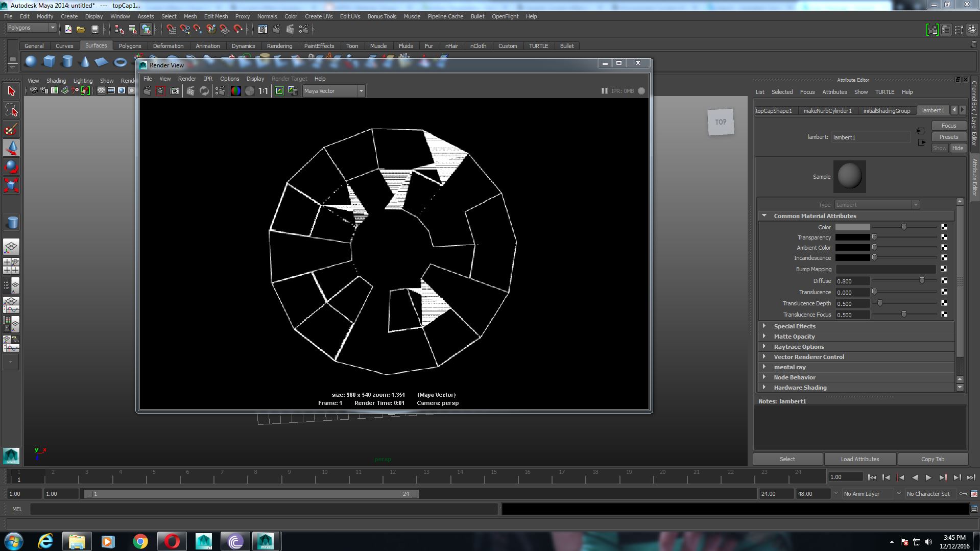Take a snapshot with the Render View camera icon
This screenshot has width=980, height=551.
point(175,90)
